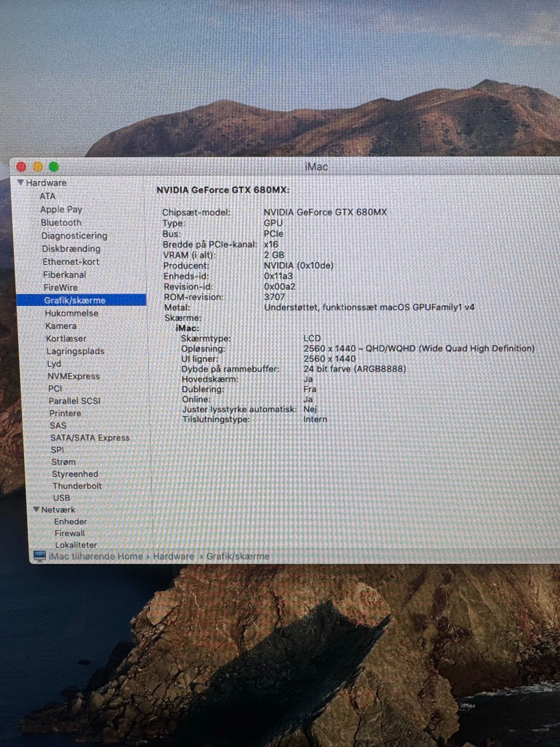Image resolution: width=560 pixels, height=747 pixels.
Task: Click the Hardware category label
Action: click(46, 183)
